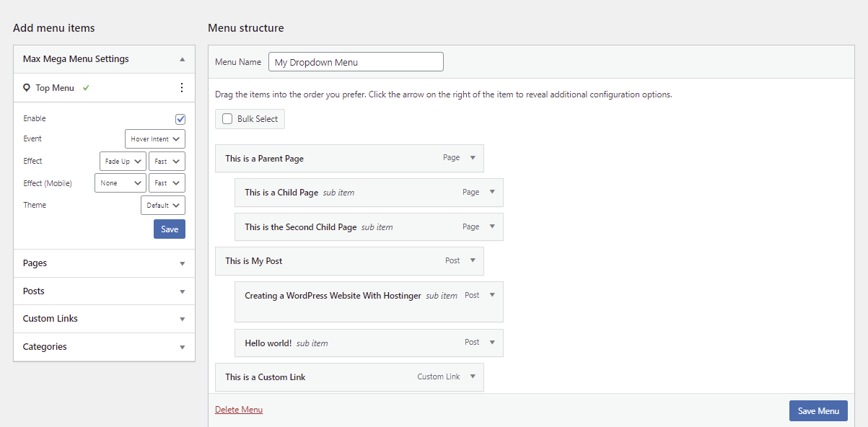This screenshot has width=868, height=427.
Task: Click inside the Menu Name field
Action: pyautogui.click(x=355, y=61)
